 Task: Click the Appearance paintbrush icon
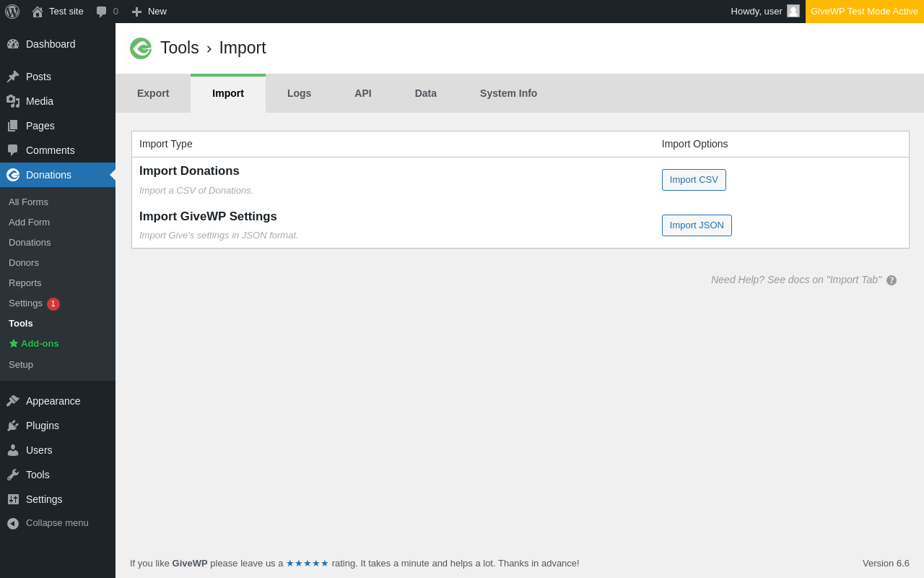[13, 401]
